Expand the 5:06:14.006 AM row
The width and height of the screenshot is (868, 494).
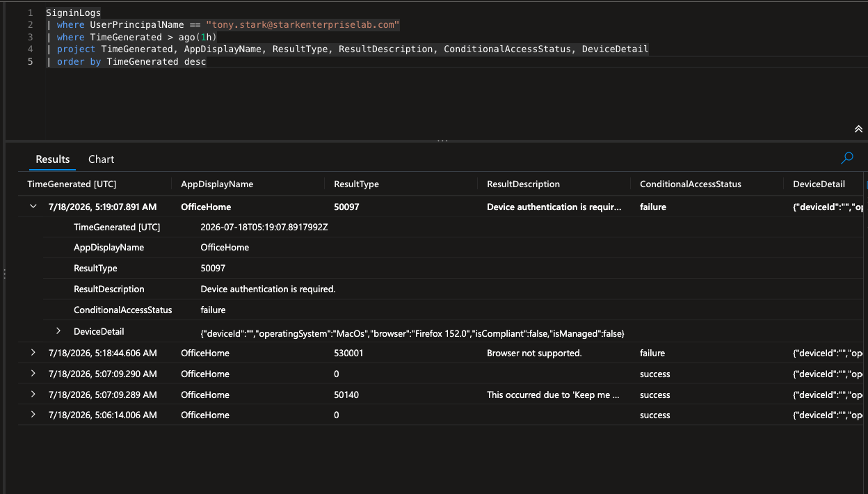[33, 415]
